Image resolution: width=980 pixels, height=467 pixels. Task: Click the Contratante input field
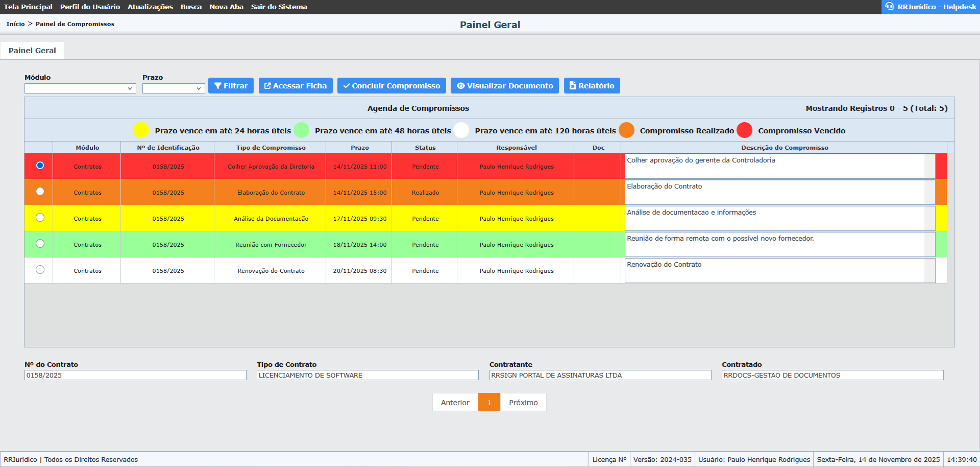click(x=600, y=375)
